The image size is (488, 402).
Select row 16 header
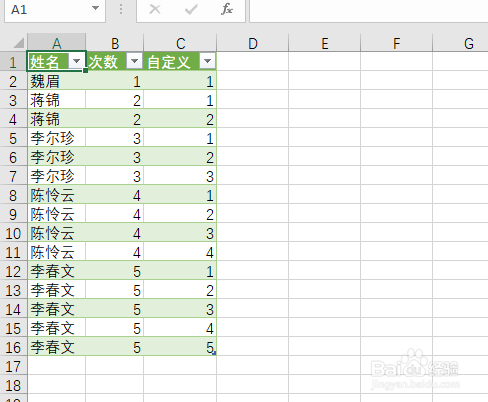13,347
